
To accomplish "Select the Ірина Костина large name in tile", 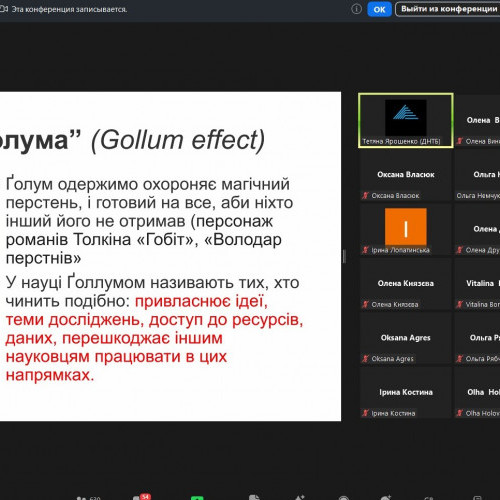I will click(406, 392).
